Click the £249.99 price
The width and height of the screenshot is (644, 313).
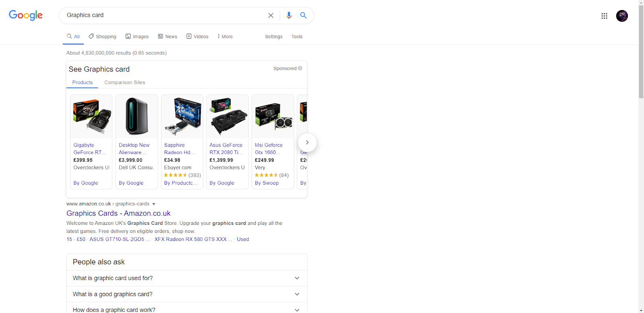tap(264, 160)
